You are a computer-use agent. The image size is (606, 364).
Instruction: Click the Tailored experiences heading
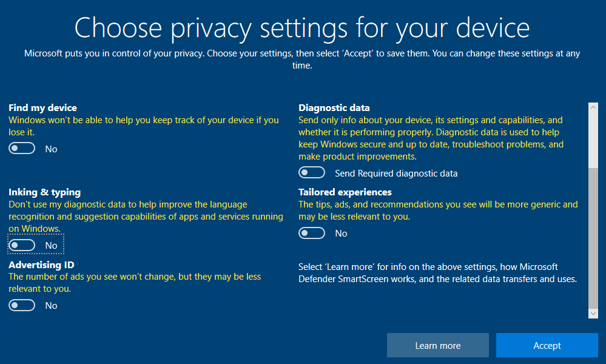point(345,192)
